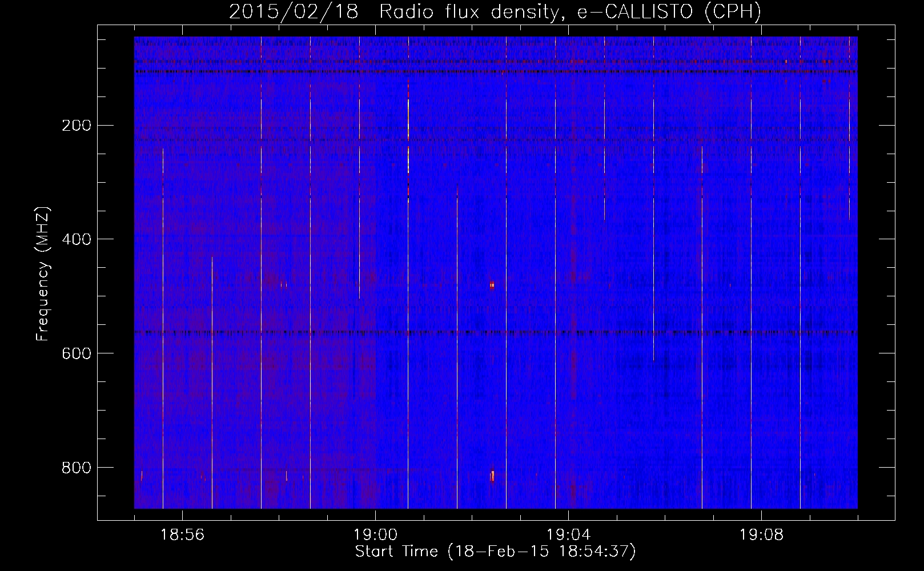Click the 'Frequency (MHZ)' axis label

(43, 274)
